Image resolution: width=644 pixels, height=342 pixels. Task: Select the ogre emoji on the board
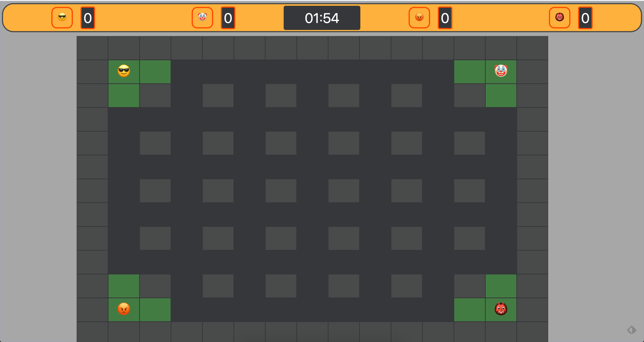point(501,309)
